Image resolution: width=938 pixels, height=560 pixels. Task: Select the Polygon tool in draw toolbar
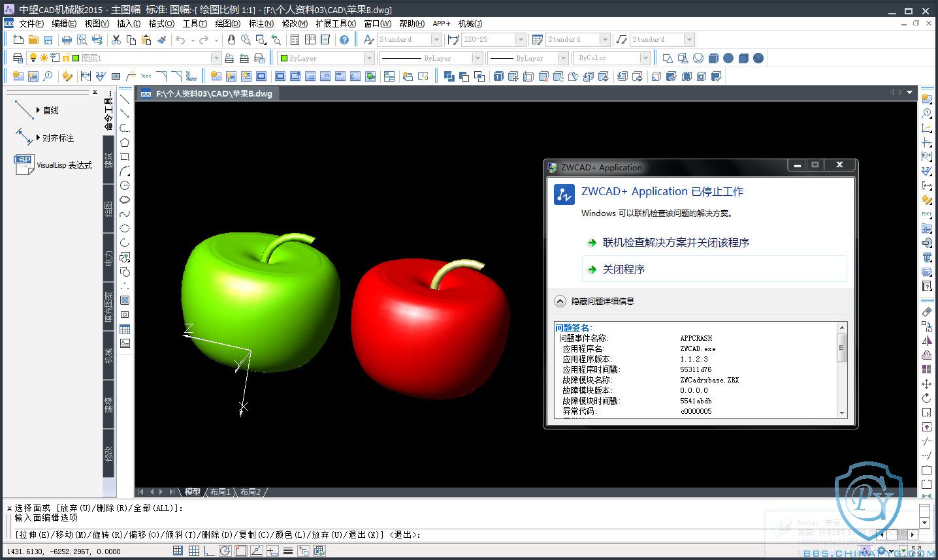(x=125, y=142)
